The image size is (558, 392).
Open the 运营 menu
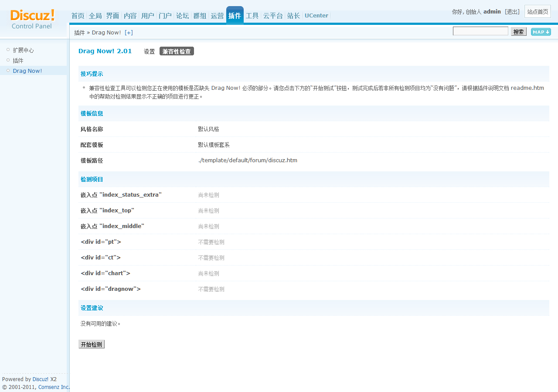(218, 16)
